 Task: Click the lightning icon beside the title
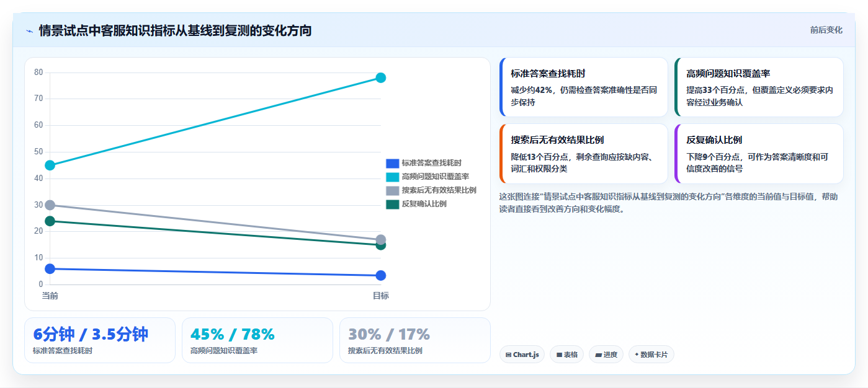click(x=29, y=30)
